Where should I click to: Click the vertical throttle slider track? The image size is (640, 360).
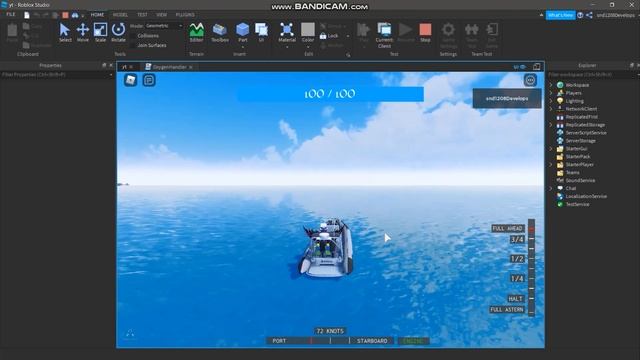pos(531,268)
